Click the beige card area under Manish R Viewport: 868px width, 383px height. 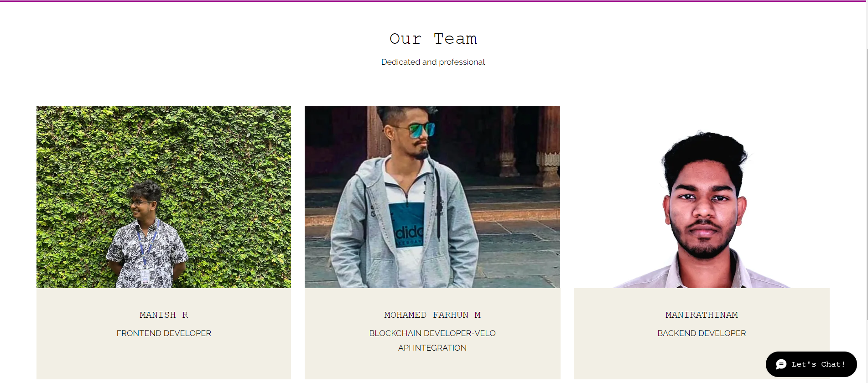(x=164, y=360)
